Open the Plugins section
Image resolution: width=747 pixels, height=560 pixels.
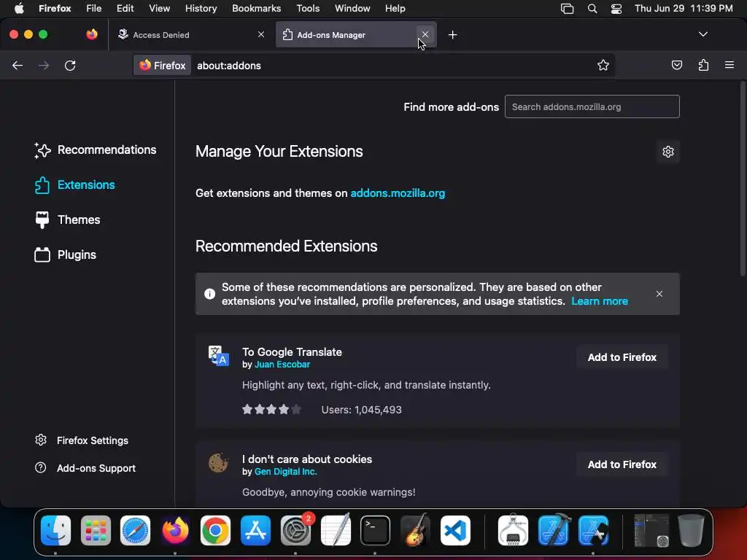point(65,254)
